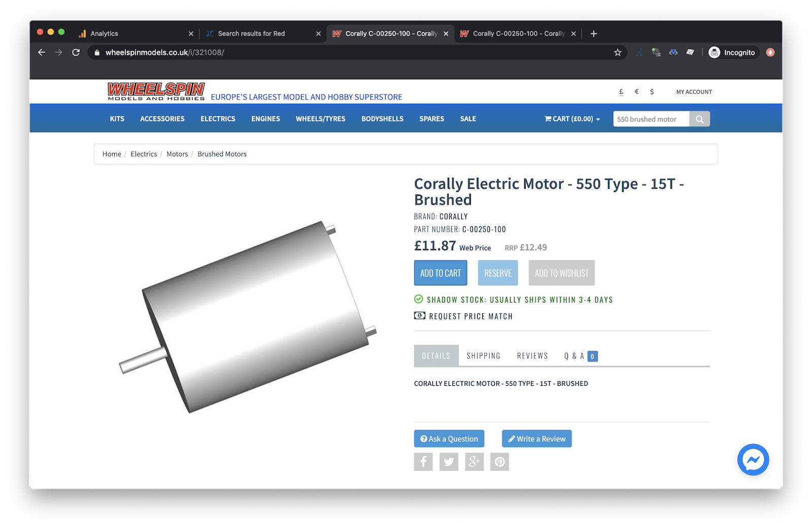Viewport: 812px width, 528px height.
Task: Click the green in-stock indicator
Action: pos(418,300)
